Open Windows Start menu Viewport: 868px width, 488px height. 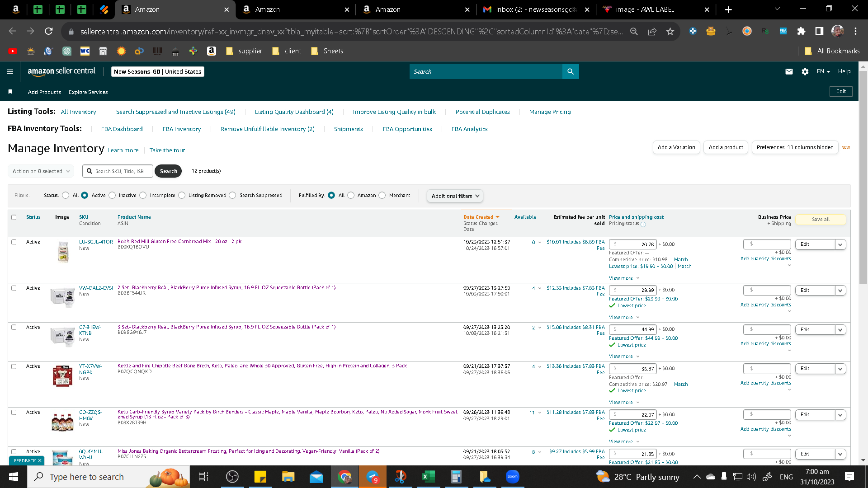pyautogui.click(x=14, y=477)
